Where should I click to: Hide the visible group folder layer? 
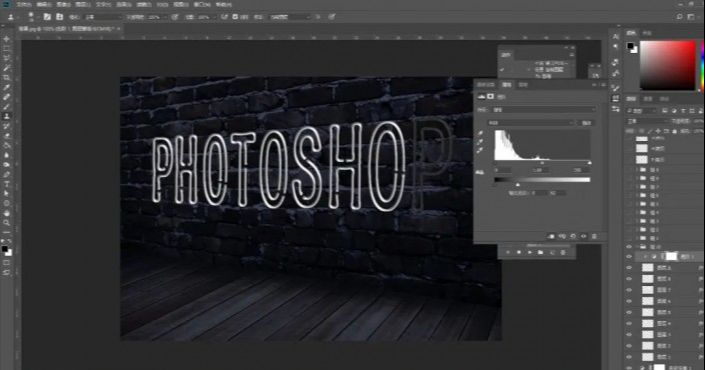click(629, 247)
